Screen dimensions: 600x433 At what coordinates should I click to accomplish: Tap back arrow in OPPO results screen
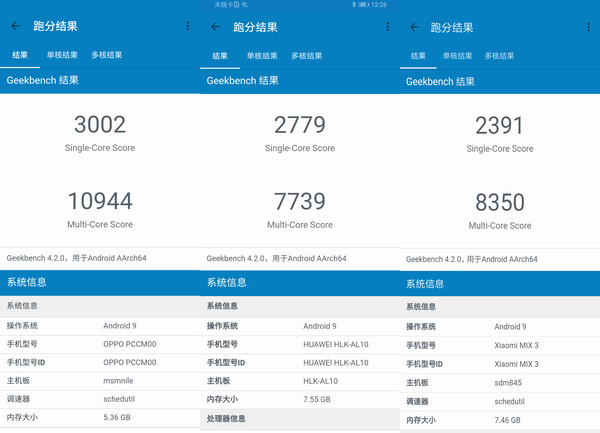click(x=16, y=26)
